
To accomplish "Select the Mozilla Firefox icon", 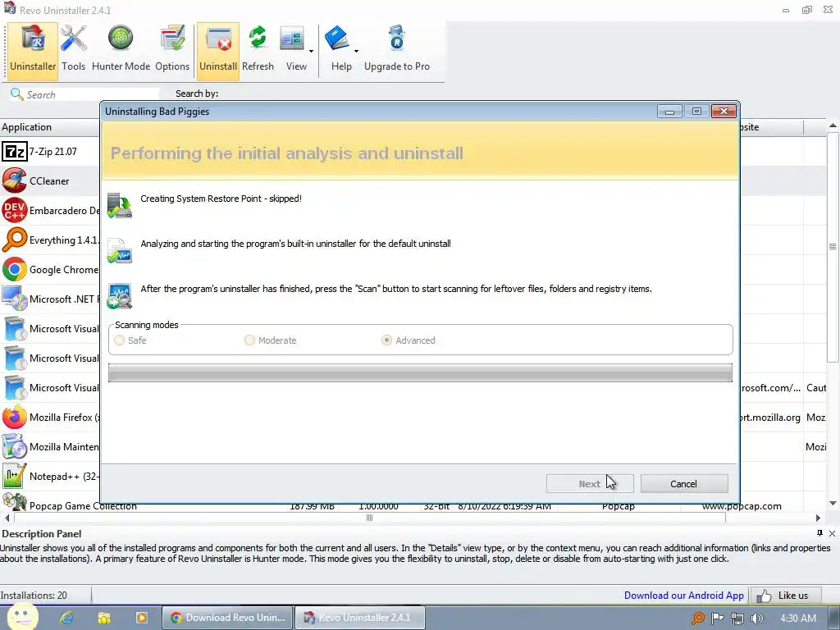I will pyautogui.click(x=15, y=417).
